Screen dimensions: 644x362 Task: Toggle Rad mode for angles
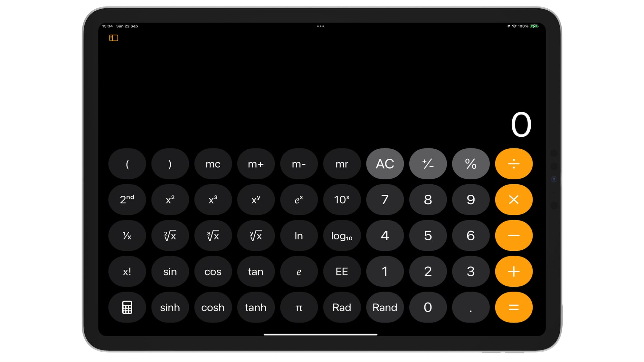click(x=341, y=307)
